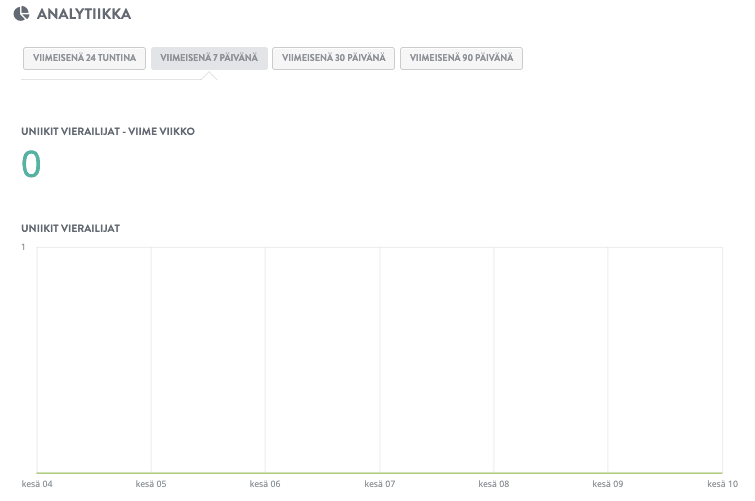Click the kesä 07 axis label
The height and width of the screenshot is (501, 755).
(x=379, y=484)
